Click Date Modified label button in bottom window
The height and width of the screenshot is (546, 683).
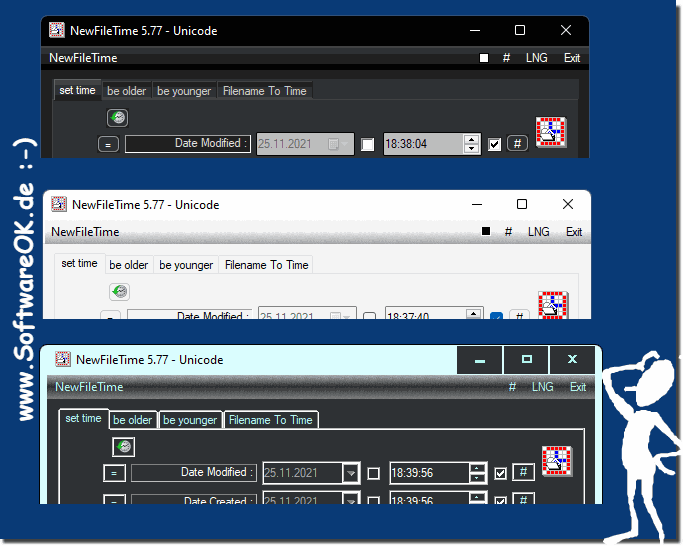click(x=194, y=473)
